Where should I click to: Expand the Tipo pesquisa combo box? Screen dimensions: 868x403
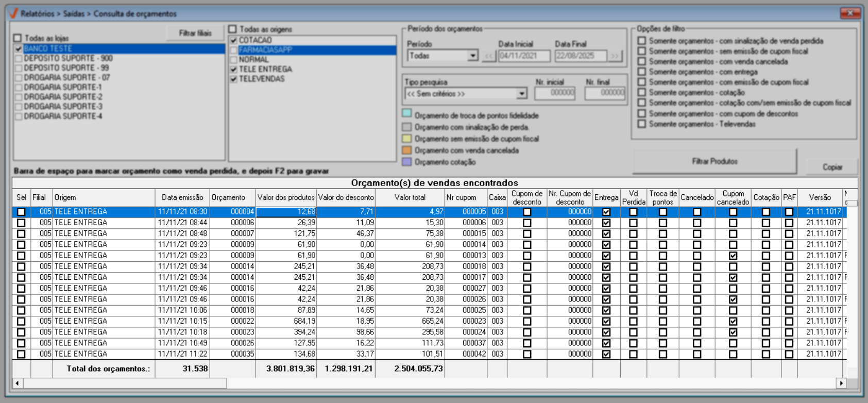tap(522, 94)
